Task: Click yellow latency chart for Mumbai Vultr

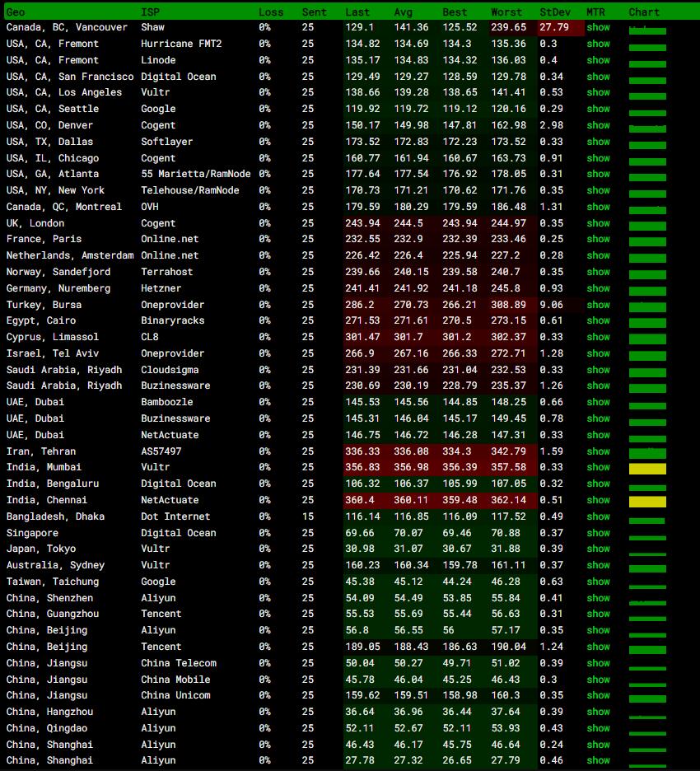Action: 647,469
